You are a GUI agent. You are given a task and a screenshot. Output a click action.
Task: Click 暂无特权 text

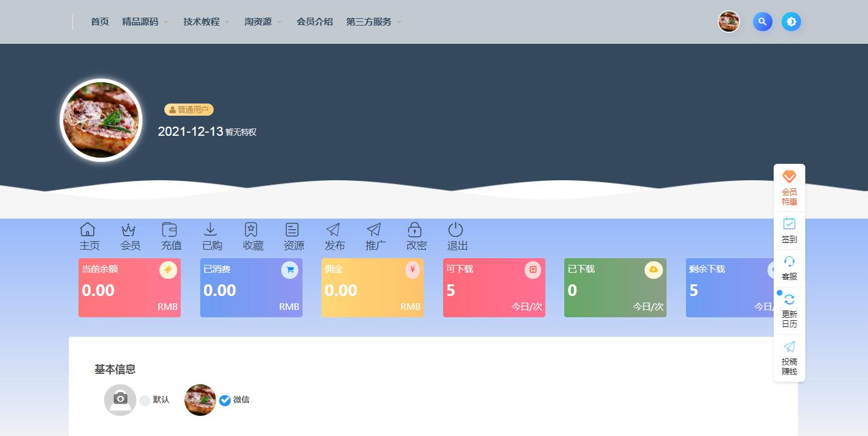241,132
